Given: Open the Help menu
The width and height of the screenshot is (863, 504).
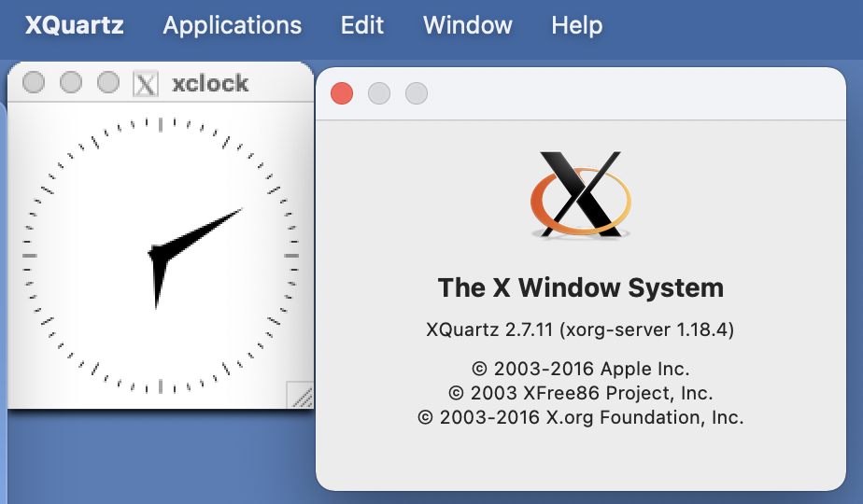Looking at the screenshot, I should 577,25.
